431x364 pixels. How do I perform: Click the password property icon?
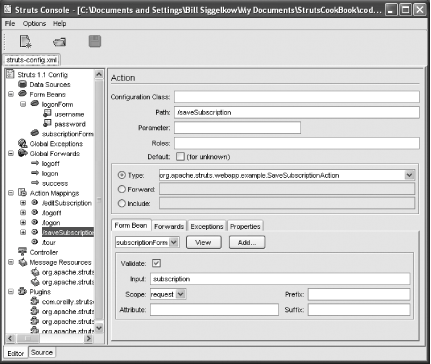[47, 123]
